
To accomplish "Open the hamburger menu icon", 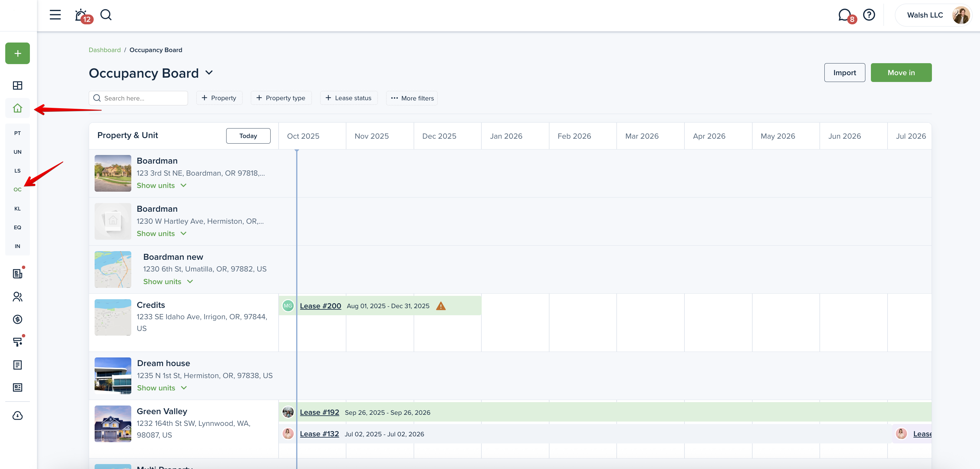I will pyautogui.click(x=55, y=15).
